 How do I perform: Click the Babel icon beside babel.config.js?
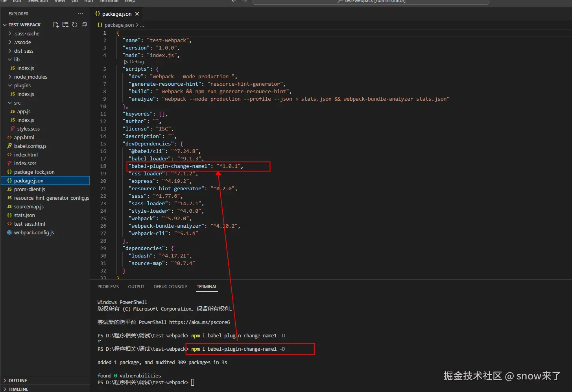[x=9, y=146]
